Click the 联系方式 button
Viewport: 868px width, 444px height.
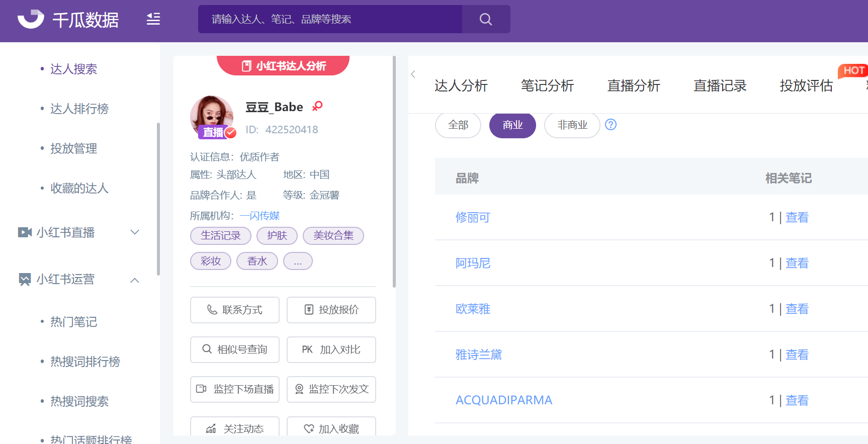(235, 310)
